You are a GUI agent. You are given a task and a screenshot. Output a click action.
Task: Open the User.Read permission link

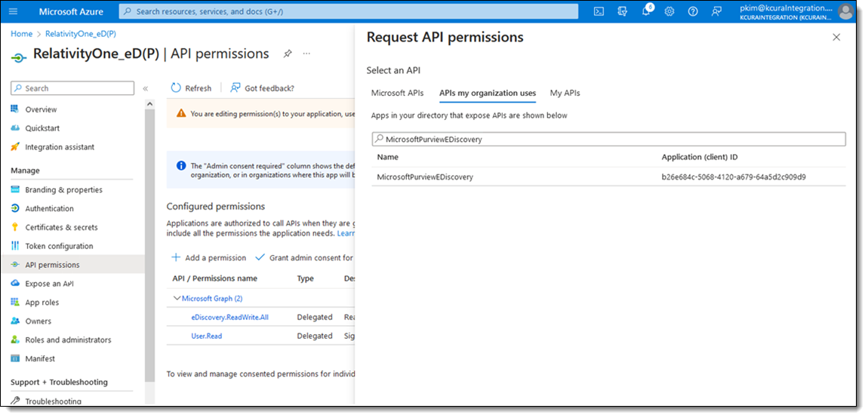[207, 336]
